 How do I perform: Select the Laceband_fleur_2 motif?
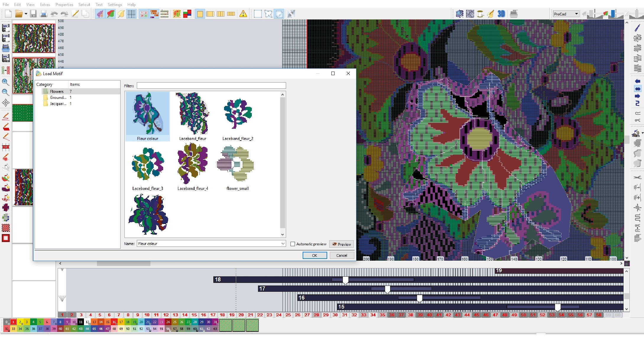pos(238,116)
